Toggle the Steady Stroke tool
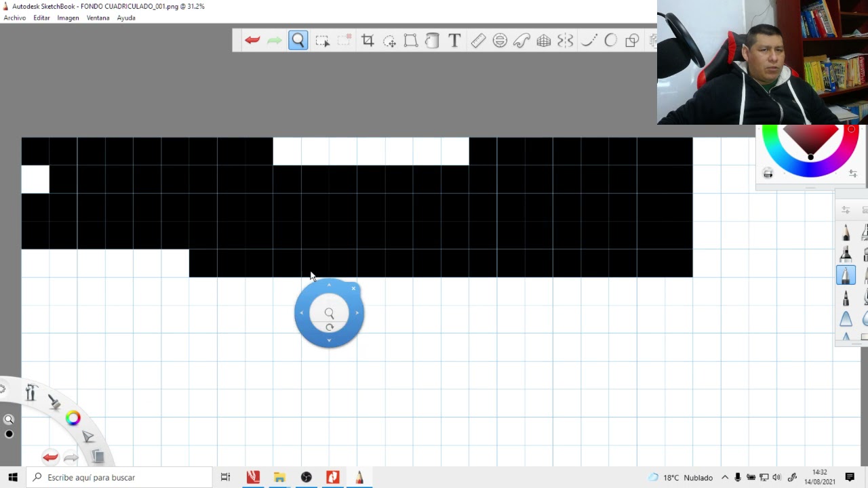 point(589,41)
